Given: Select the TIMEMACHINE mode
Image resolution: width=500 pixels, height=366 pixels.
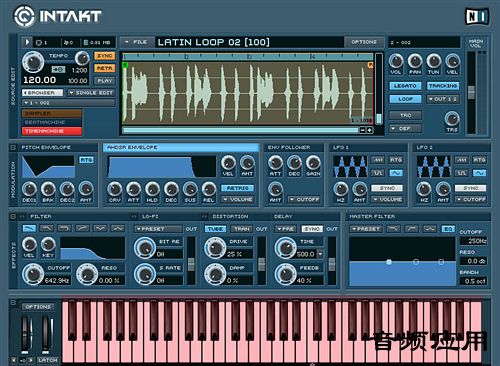Looking at the screenshot, I should [52, 131].
